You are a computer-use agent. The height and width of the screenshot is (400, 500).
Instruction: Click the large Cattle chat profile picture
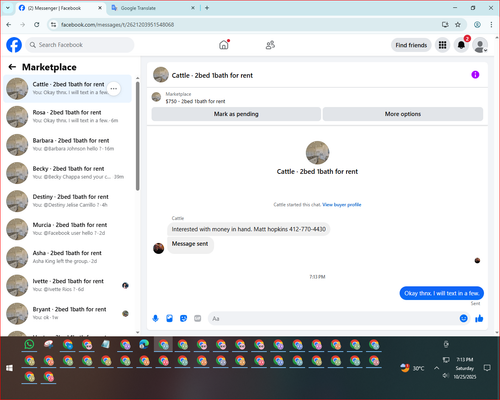317,153
